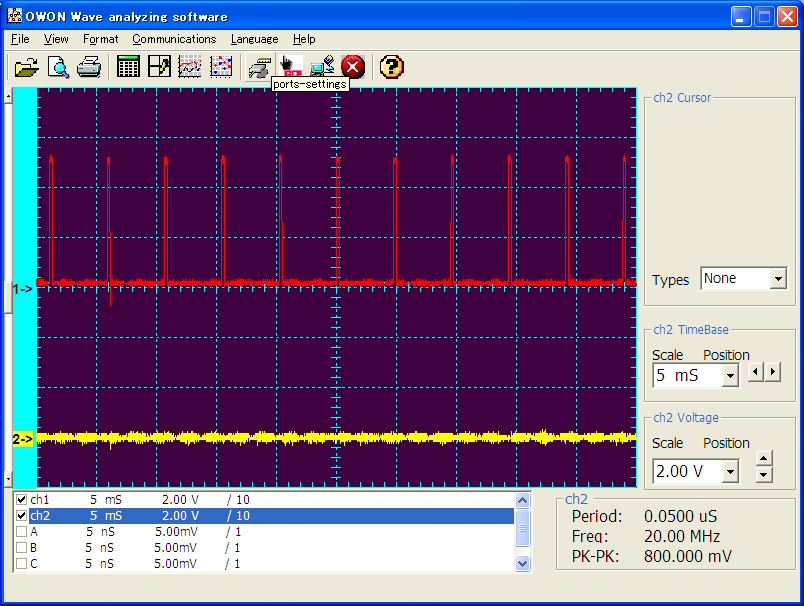Toggle the ch1 channel checkbox
Viewport: 804px width, 606px height.
click(x=22, y=499)
